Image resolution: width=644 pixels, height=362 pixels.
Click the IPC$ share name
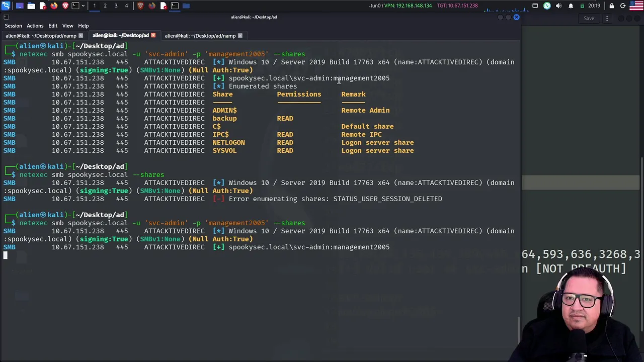tap(220, 134)
